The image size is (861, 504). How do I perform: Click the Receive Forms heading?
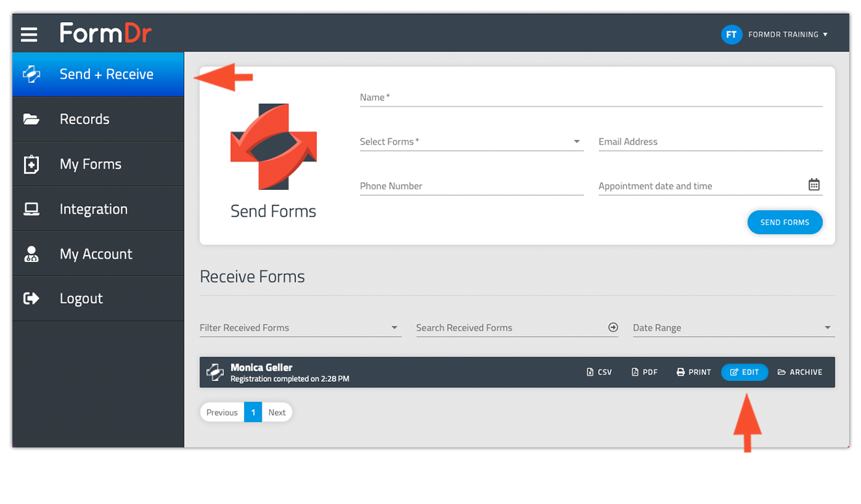(253, 276)
